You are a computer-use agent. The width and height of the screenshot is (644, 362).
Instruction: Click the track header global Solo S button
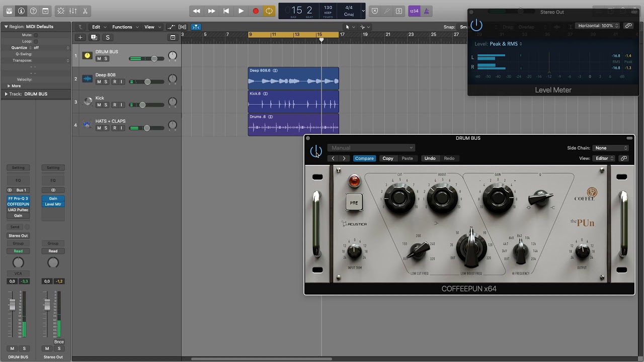pos(107,37)
